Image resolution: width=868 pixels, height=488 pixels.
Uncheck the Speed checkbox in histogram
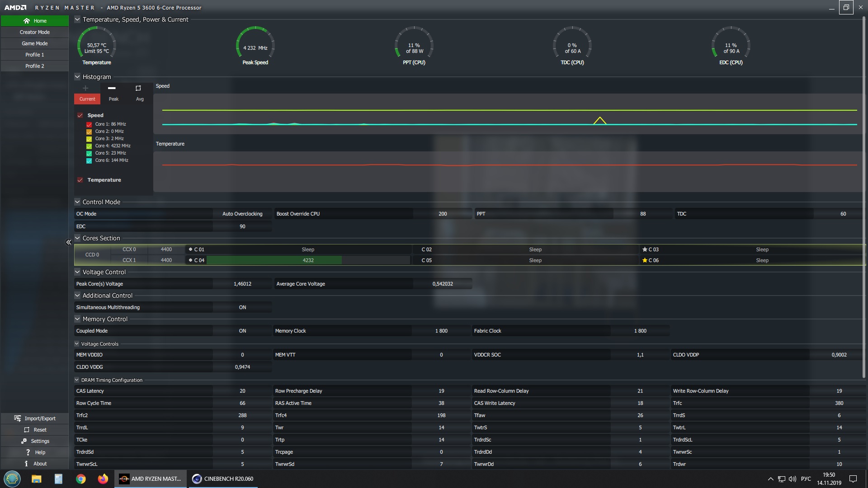80,115
